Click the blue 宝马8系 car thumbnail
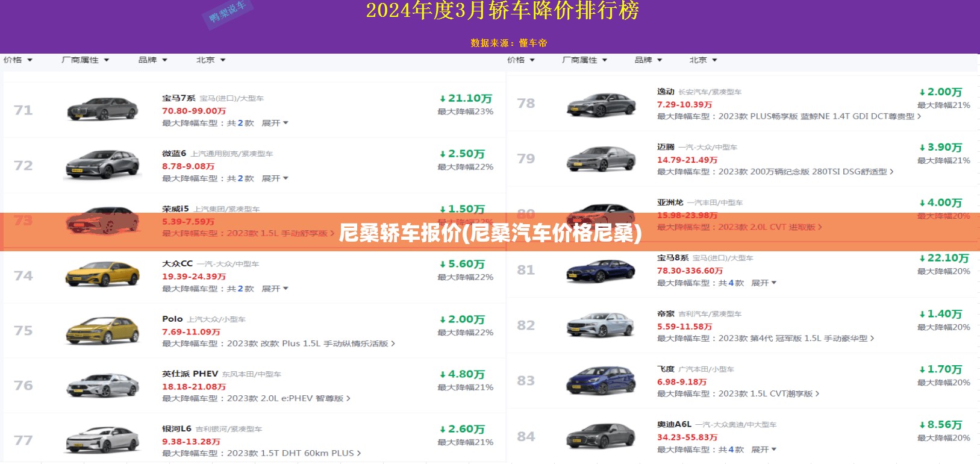Image resolution: width=980 pixels, height=464 pixels. point(601,271)
